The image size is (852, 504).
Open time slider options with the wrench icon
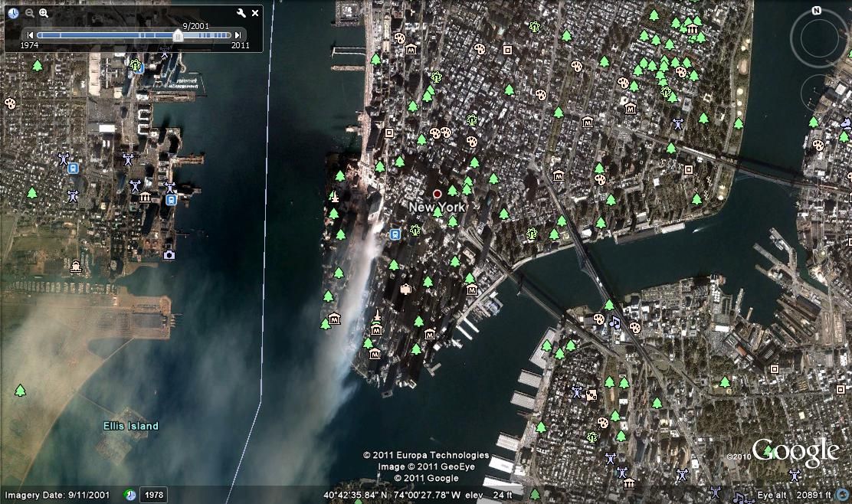coord(241,13)
